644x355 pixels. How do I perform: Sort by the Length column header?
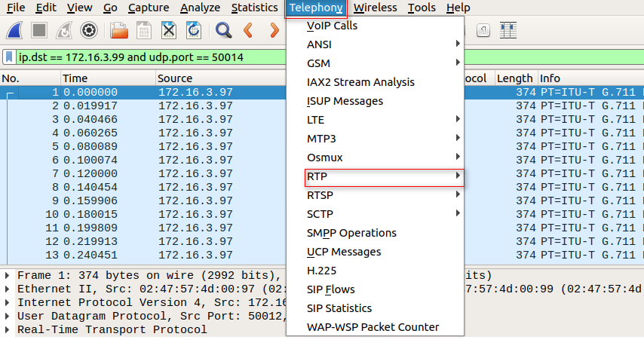516,78
